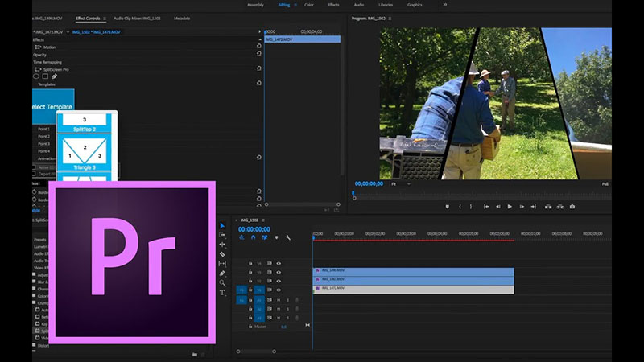Open Editing workspace menu icon
The height and width of the screenshot is (362, 644).
(x=295, y=5)
